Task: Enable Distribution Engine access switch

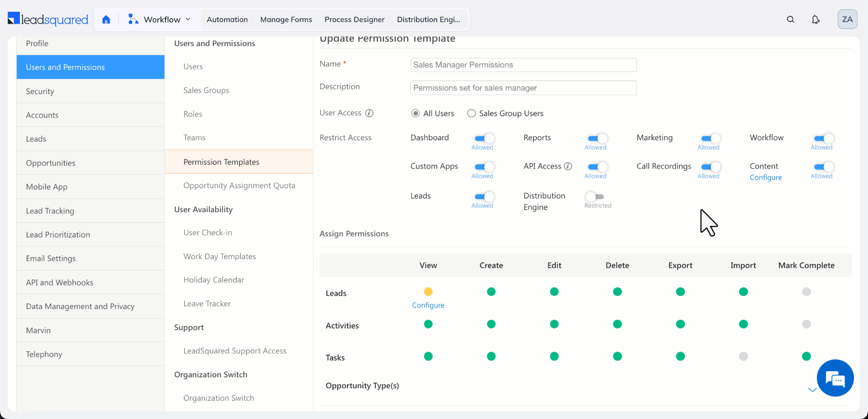Action: click(x=595, y=196)
